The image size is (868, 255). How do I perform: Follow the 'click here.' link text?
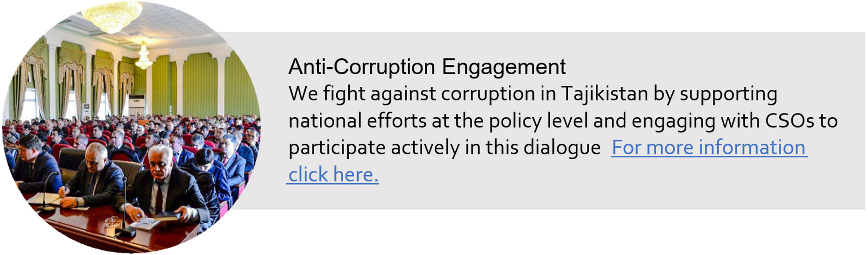click(x=333, y=175)
